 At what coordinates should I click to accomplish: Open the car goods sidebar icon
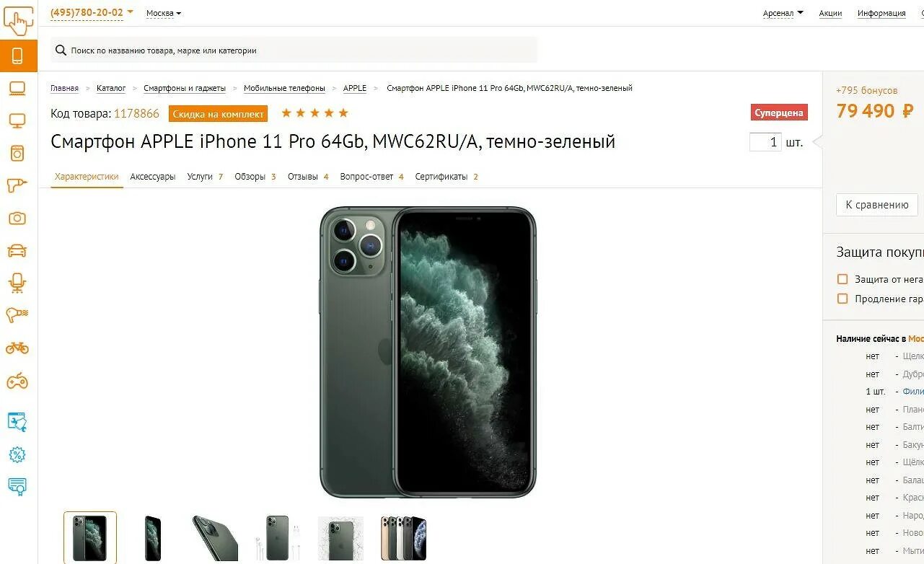click(17, 250)
